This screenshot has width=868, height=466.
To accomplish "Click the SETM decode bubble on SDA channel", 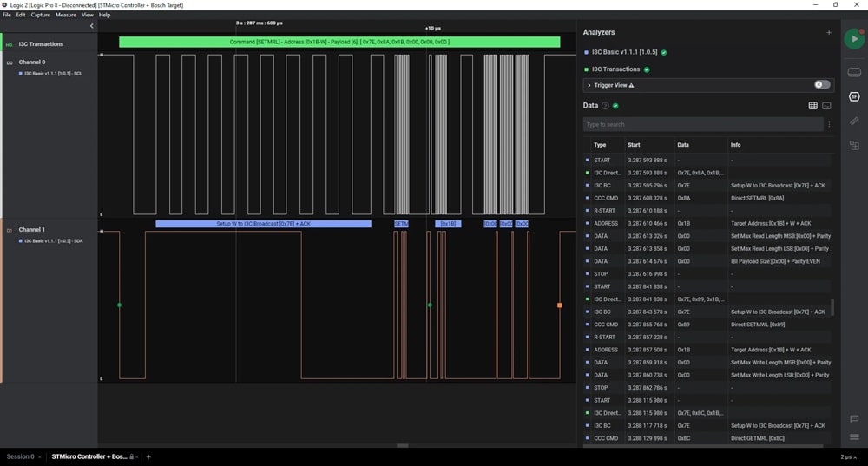I will point(401,224).
